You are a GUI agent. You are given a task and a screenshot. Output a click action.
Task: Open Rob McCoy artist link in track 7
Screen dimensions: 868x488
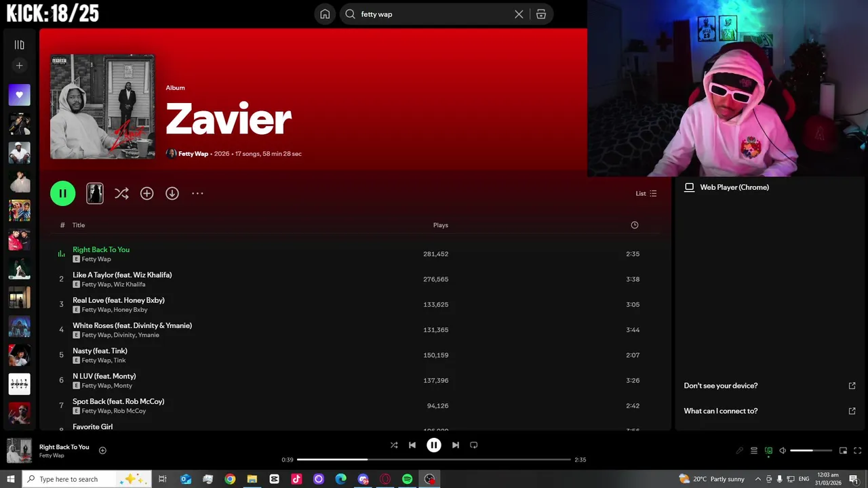pyautogui.click(x=130, y=411)
